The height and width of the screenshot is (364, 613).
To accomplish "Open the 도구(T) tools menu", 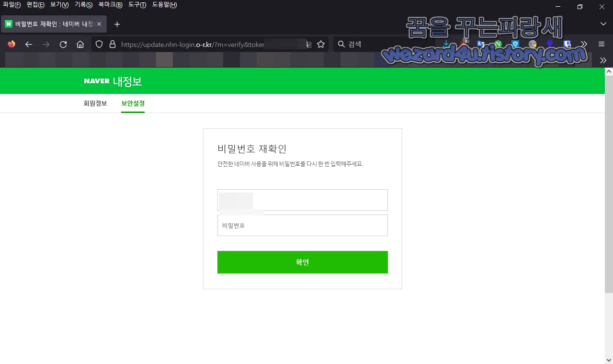I will pyautogui.click(x=137, y=5).
